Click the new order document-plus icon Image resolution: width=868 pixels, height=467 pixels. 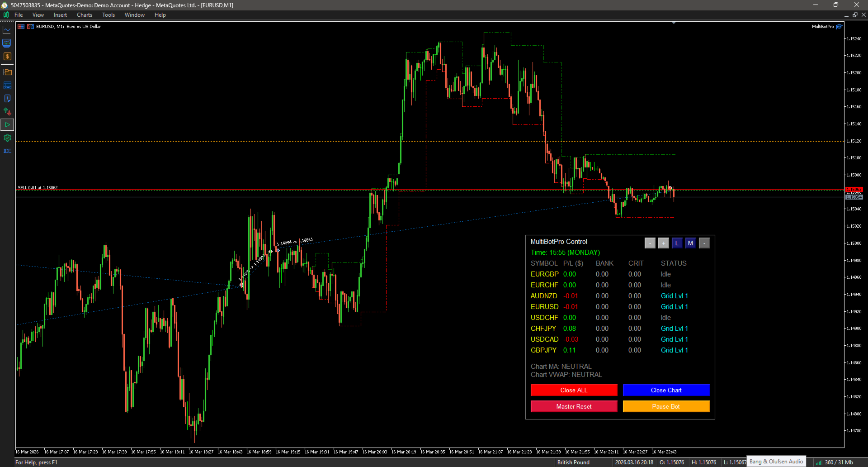7,99
